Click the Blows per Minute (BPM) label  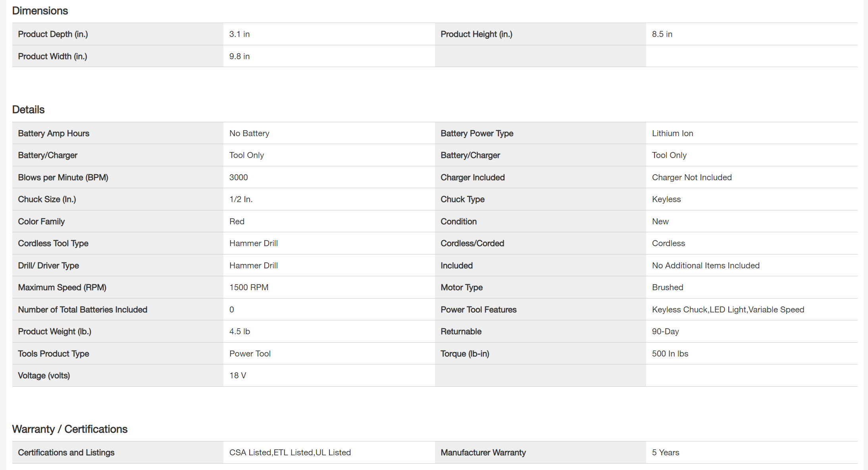[63, 177]
